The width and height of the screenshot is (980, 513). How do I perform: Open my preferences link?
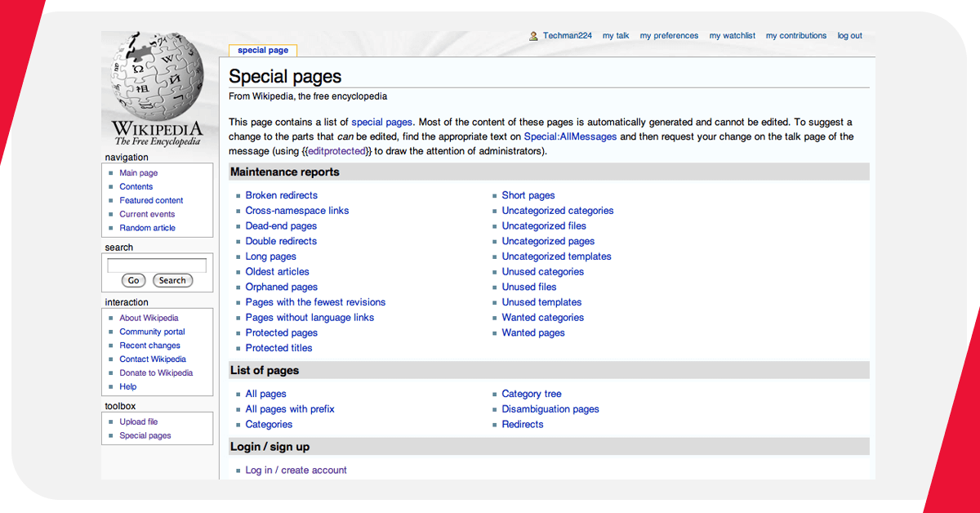point(669,36)
